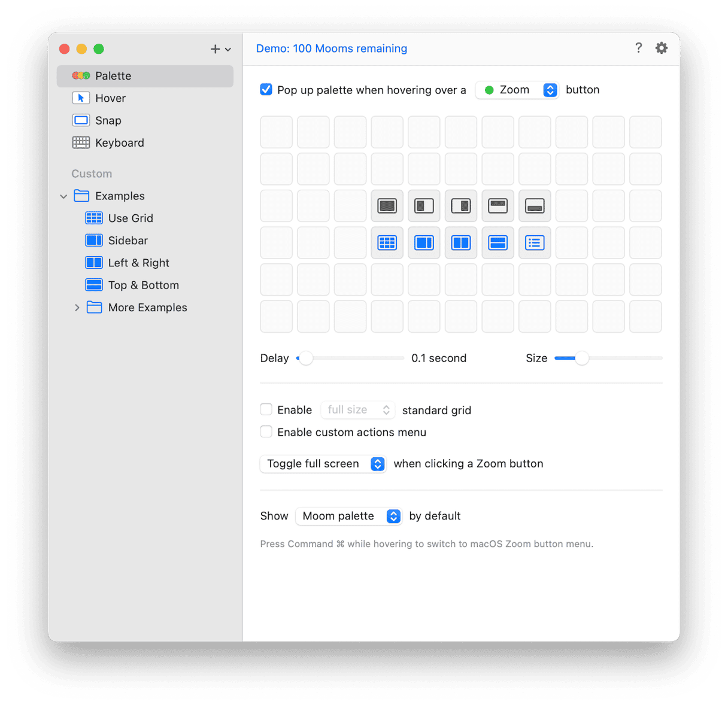728x705 pixels.
Task: Collapse the Examples folder chevron
Action: coord(63,196)
